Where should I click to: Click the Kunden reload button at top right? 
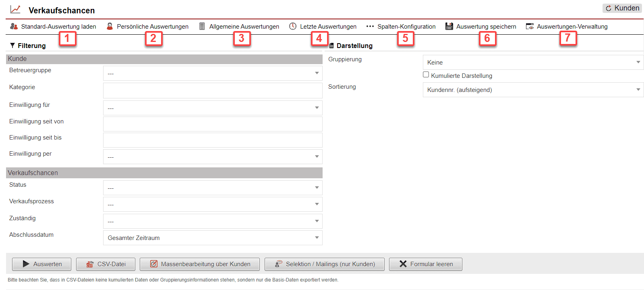[622, 8]
